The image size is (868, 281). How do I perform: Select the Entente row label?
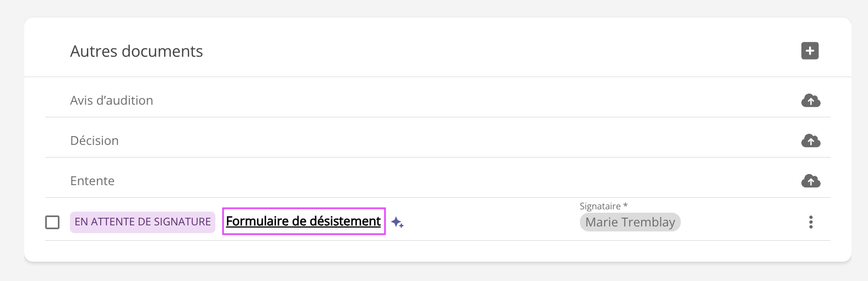point(92,181)
